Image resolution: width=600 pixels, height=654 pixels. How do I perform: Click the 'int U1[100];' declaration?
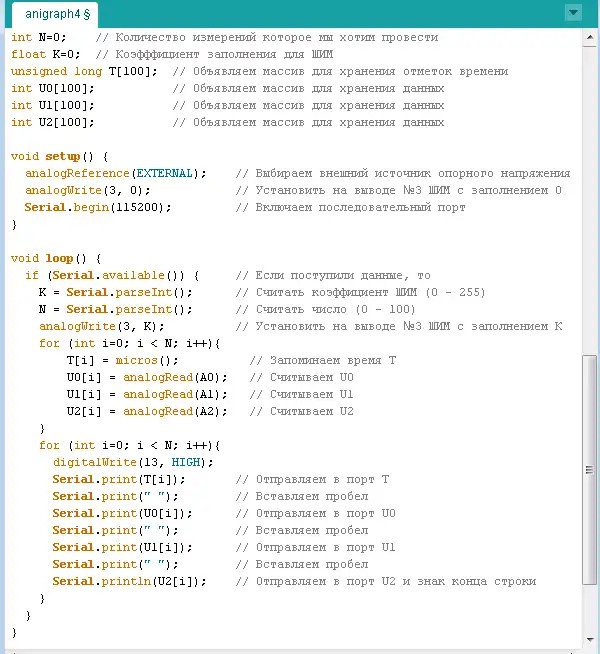pos(53,106)
